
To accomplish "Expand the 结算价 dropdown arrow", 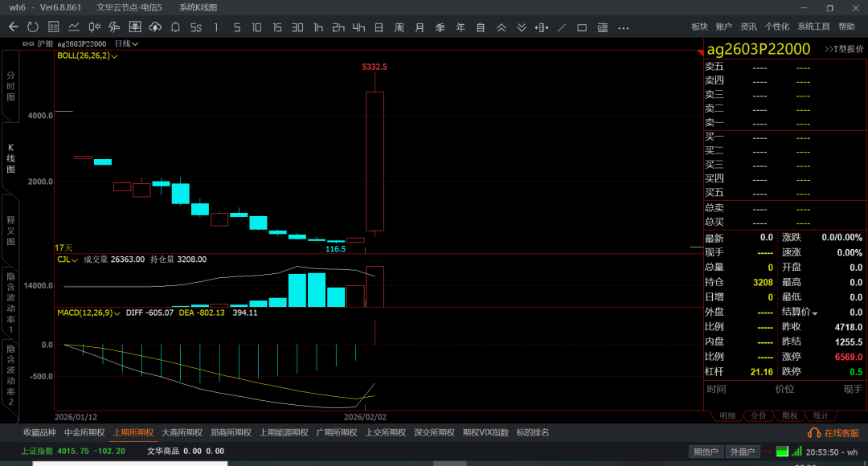I will coord(815,313).
